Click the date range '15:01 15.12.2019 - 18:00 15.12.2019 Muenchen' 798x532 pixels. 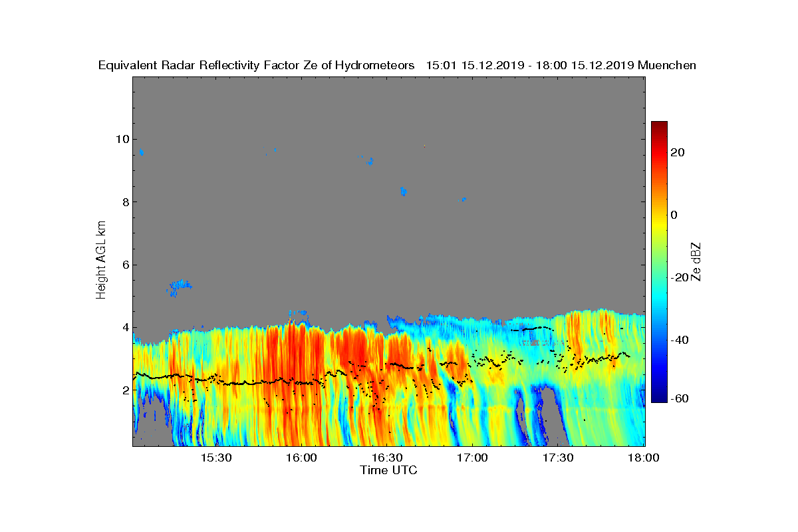561,65
